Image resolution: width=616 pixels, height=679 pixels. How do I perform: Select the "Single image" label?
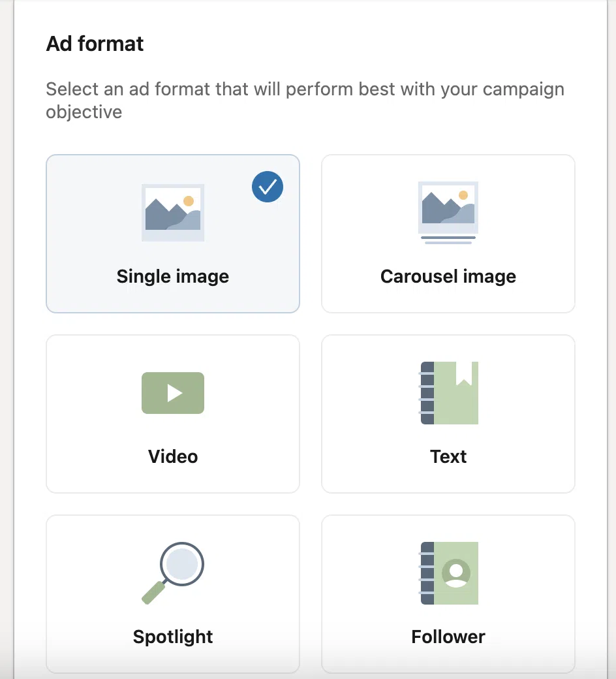[x=173, y=276]
